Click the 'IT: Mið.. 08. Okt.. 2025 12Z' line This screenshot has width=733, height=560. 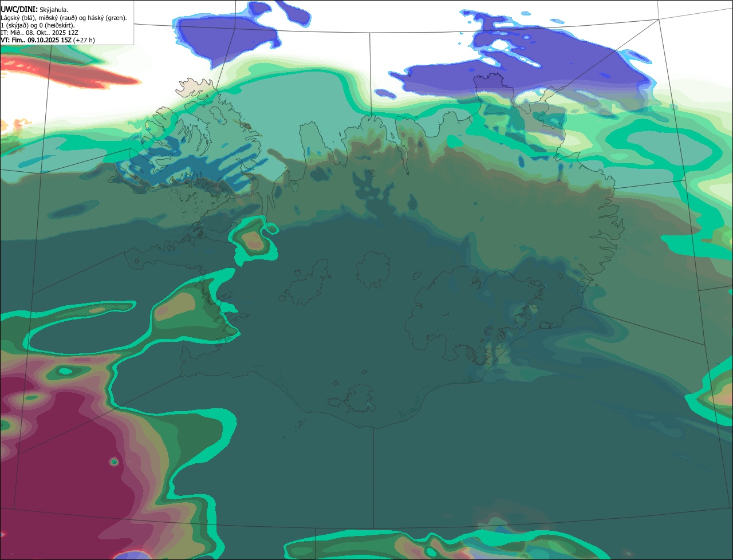[x=40, y=33]
